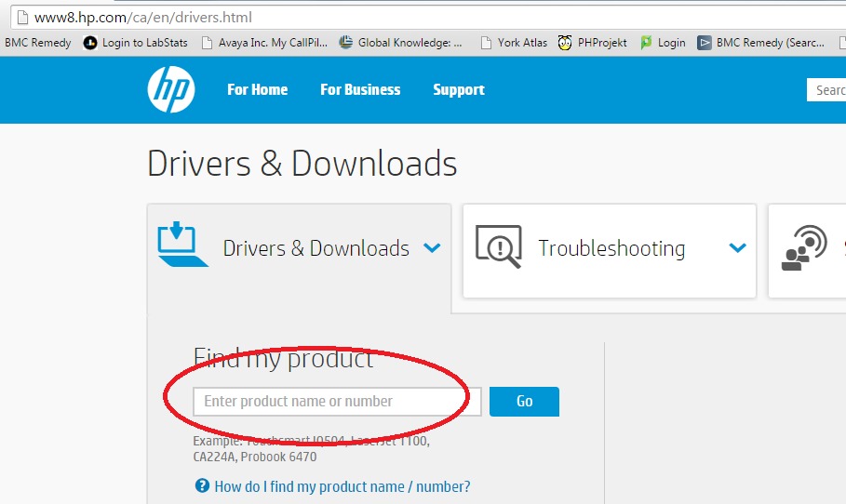846x504 pixels.
Task: Select the Troubleshooting tab
Action: 610,251
